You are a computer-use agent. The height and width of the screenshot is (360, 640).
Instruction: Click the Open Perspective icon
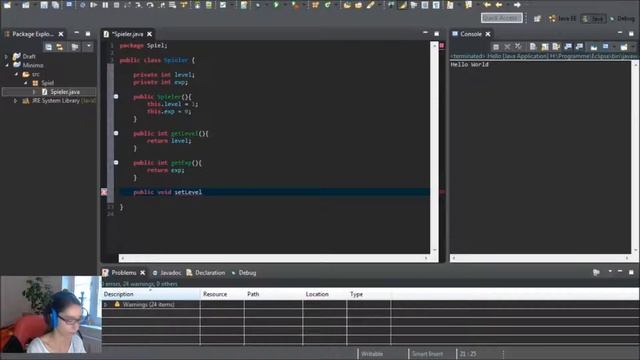538,19
